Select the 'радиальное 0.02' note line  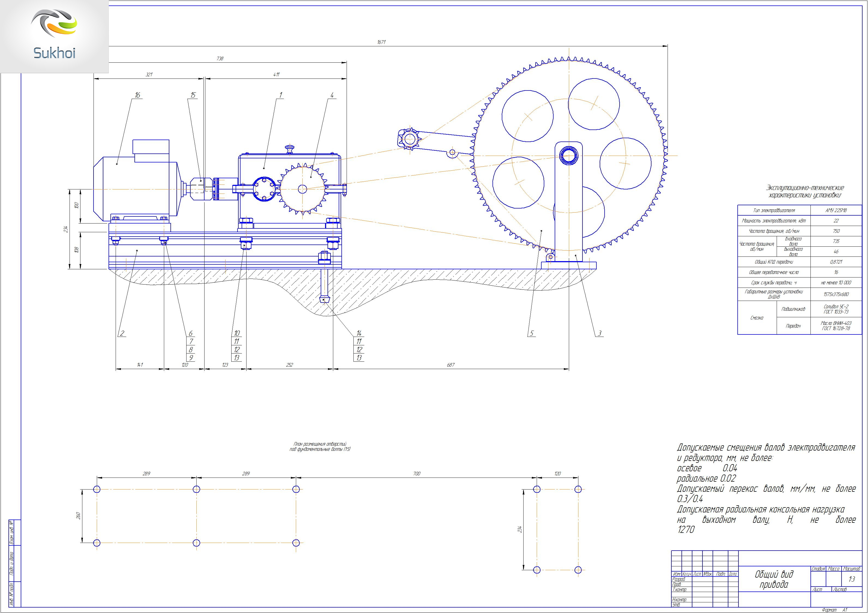coord(706,478)
